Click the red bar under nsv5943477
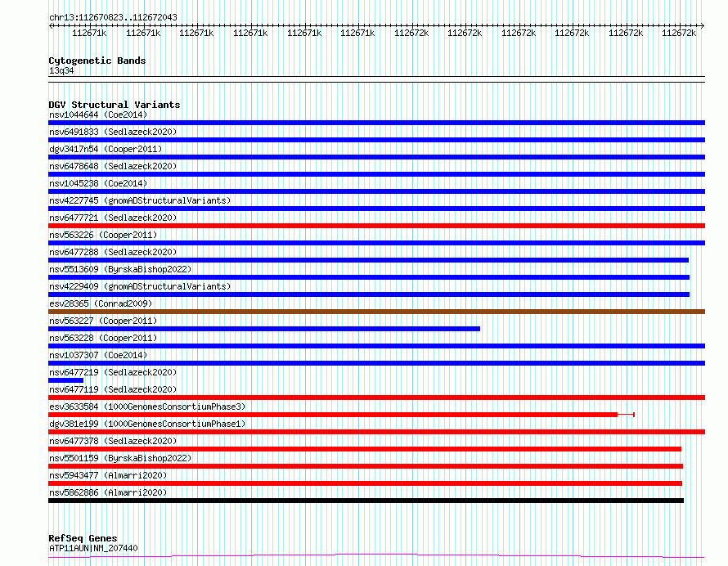The width and height of the screenshot is (728, 566). tap(365, 484)
